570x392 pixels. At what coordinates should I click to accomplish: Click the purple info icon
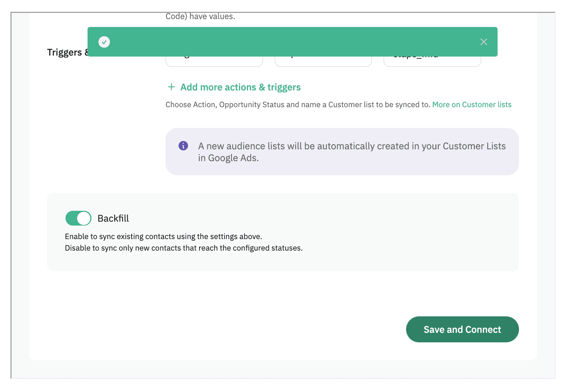point(183,146)
